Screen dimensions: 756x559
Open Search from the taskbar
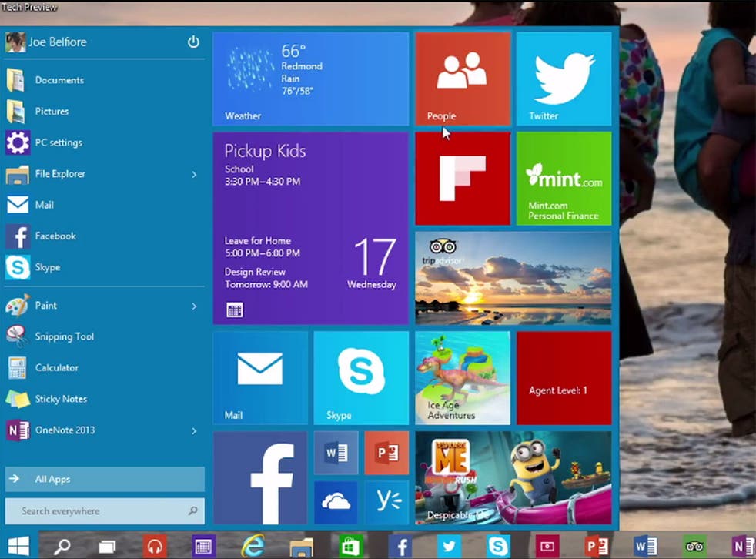[x=62, y=546]
